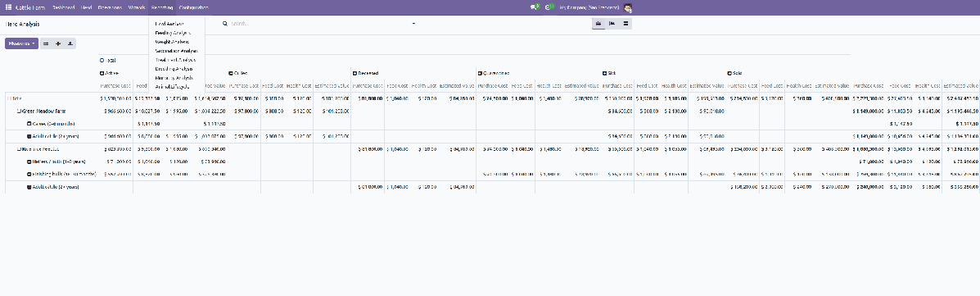Sort by Purchase Cost under Active
980x296 pixels.
point(115,86)
